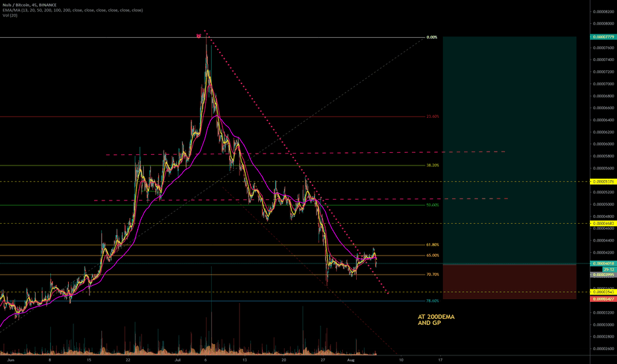Image resolution: width=617 pixels, height=364 pixels.
Task: Click the '6' date on the time axis
Action: pos(206,360)
